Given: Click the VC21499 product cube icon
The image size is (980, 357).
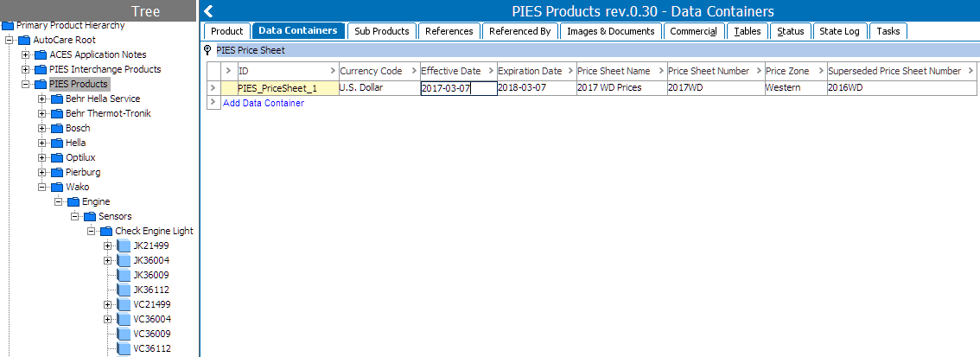Looking at the screenshot, I should click(123, 304).
